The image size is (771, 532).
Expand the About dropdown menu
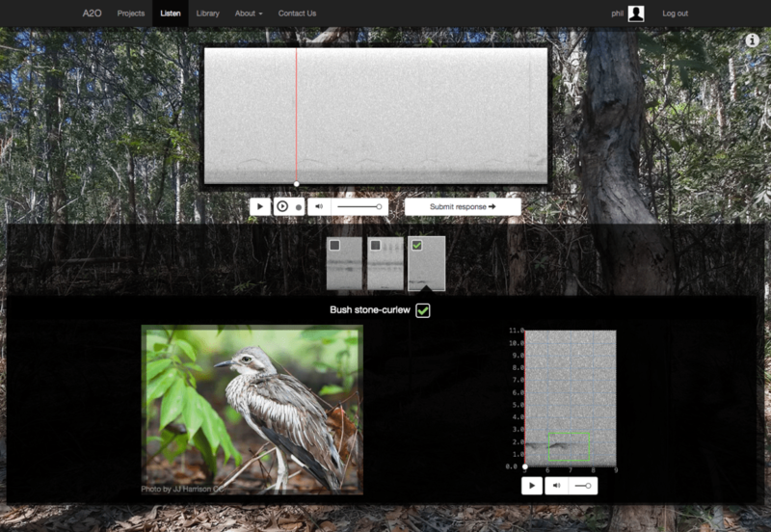[x=250, y=13]
